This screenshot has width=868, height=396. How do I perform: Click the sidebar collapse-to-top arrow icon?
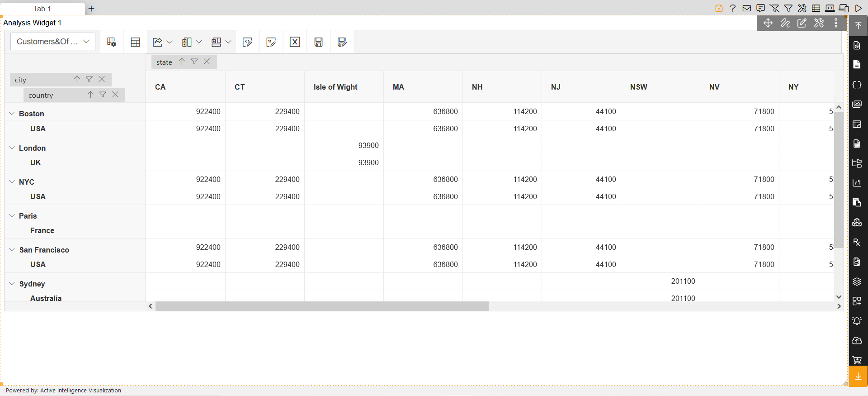click(858, 25)
